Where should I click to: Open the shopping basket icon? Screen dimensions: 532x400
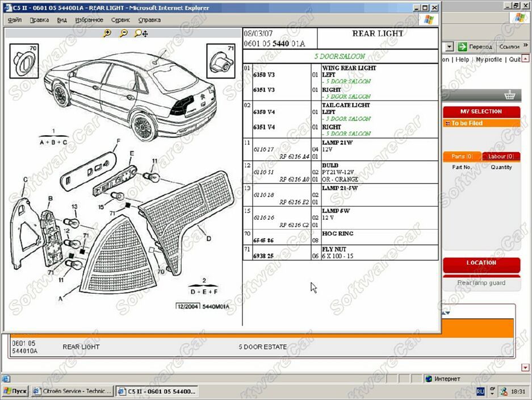pos(510,95)
